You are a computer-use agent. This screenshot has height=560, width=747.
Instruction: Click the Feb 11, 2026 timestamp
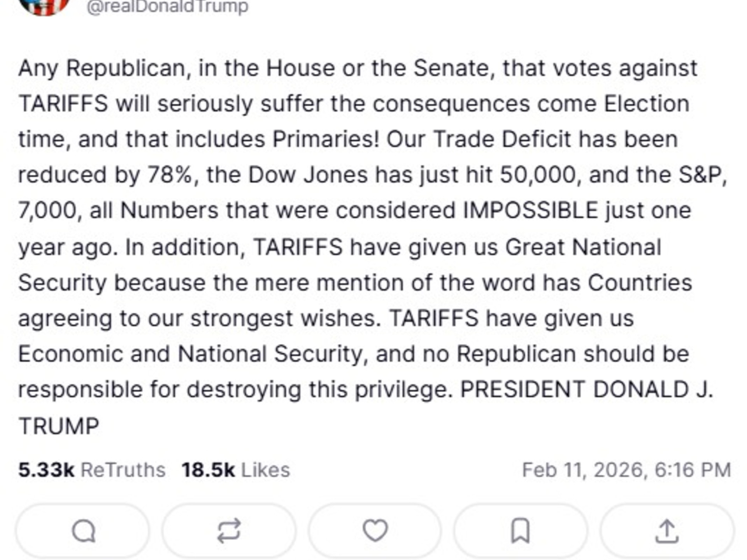[626, 470]
